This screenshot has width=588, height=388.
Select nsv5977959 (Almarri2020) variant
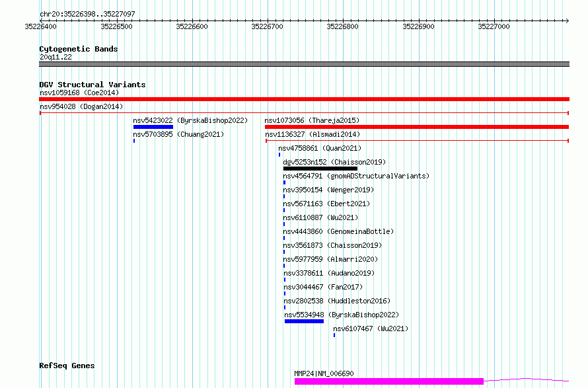click(330, 259)
